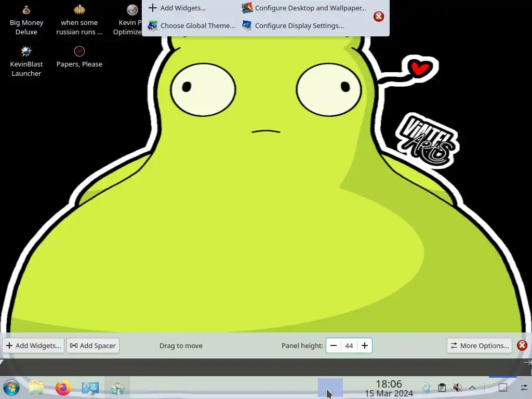This screenshot has width=532, height=399.
Task: Click the Drag to move label
Action: pyautogui.click(x=181, y=345)
